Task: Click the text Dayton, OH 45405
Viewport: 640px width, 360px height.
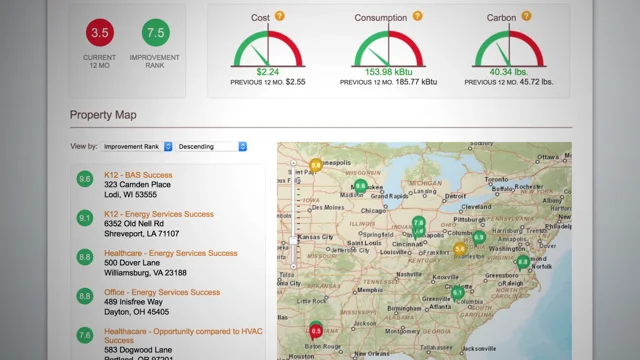Action: coord(136,312)
